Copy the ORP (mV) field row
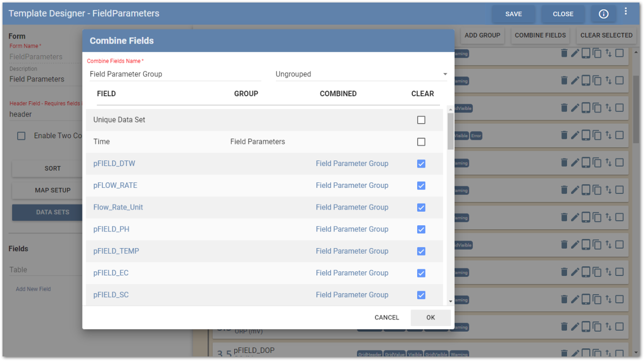Viewport: 644px width, 361px height. (x=597, y=327)
